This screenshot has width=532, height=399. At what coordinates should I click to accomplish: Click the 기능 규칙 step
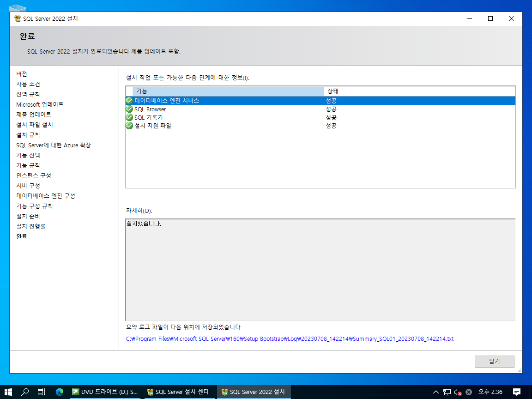[x=28, y=166]
